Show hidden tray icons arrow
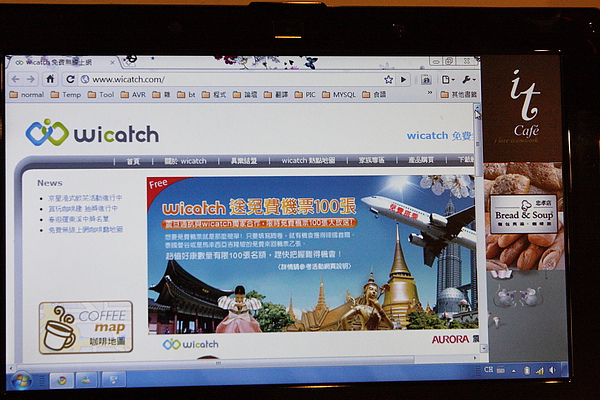Image resolution: width=600 pixels, height=400 pixels. coord(514,371)
